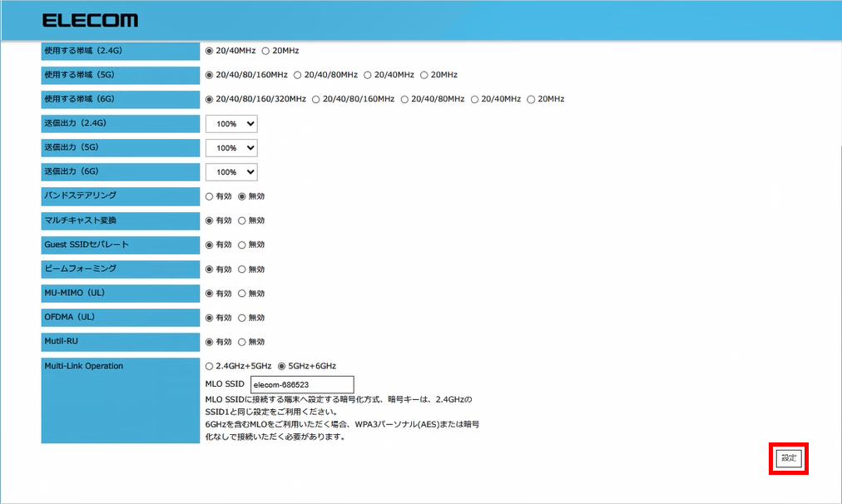Click the 設定 button to apply settings

[x=788, y=458]
